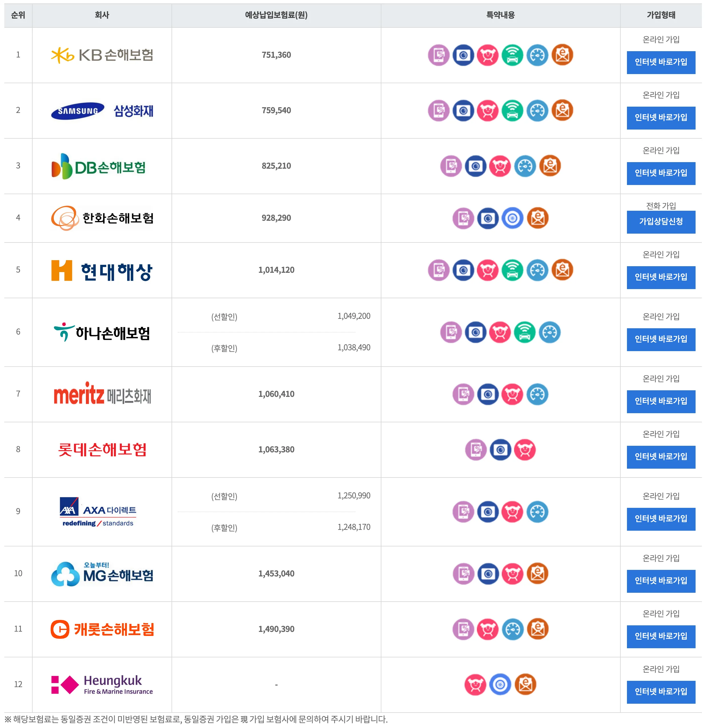
Task: Click Samsung's dashcam discount icon
Action: pos(463,110)
